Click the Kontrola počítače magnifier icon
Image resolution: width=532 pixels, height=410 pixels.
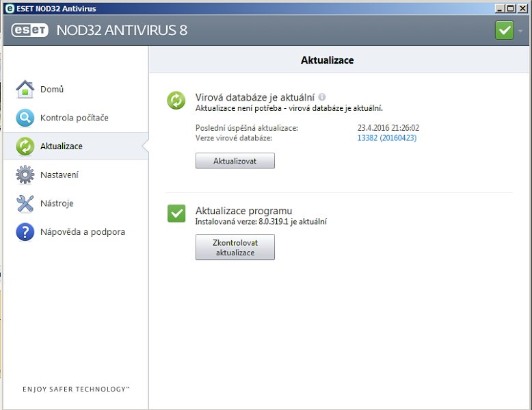tap(25, 118)
